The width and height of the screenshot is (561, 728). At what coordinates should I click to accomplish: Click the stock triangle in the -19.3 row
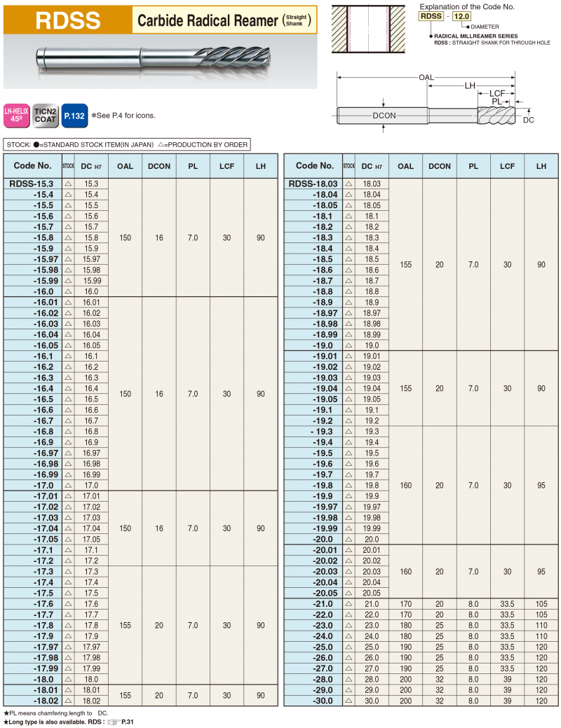pyautogui.click(x=349, y=432)
